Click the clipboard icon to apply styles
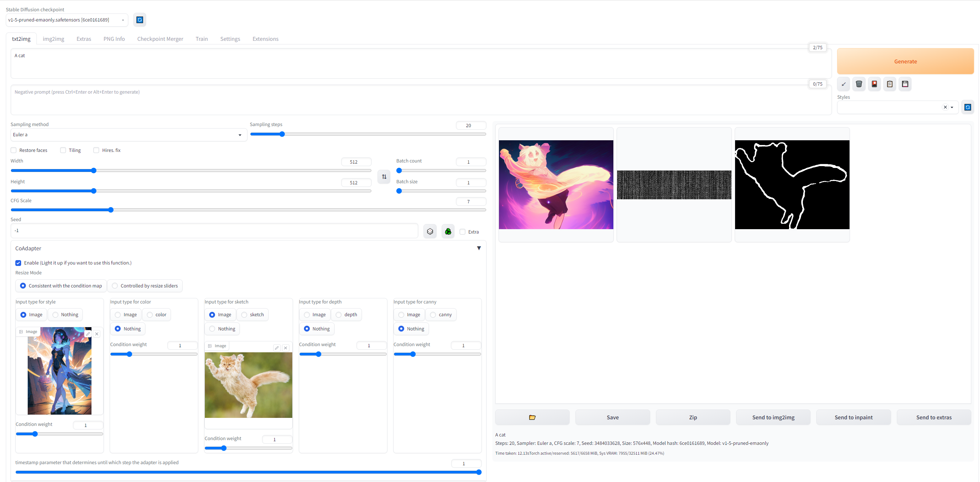The width and height of the screenshot is (980, 482). tap(890, 84)
